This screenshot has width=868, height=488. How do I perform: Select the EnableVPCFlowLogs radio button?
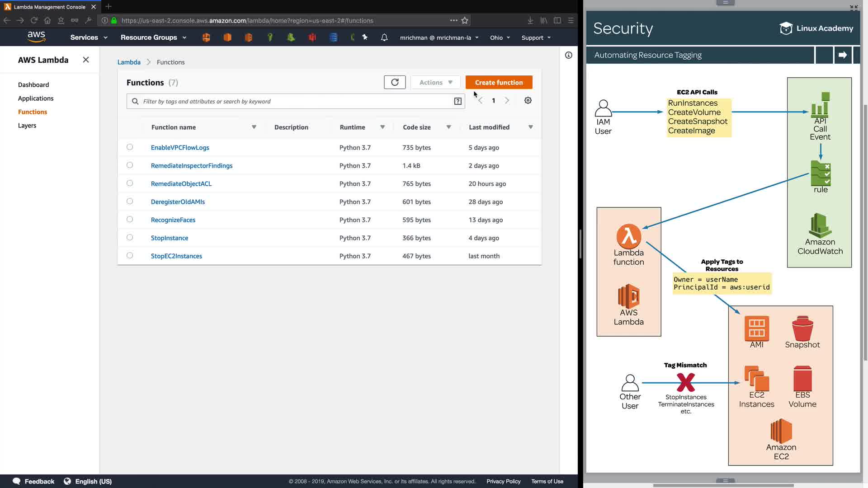coord(130,147)
